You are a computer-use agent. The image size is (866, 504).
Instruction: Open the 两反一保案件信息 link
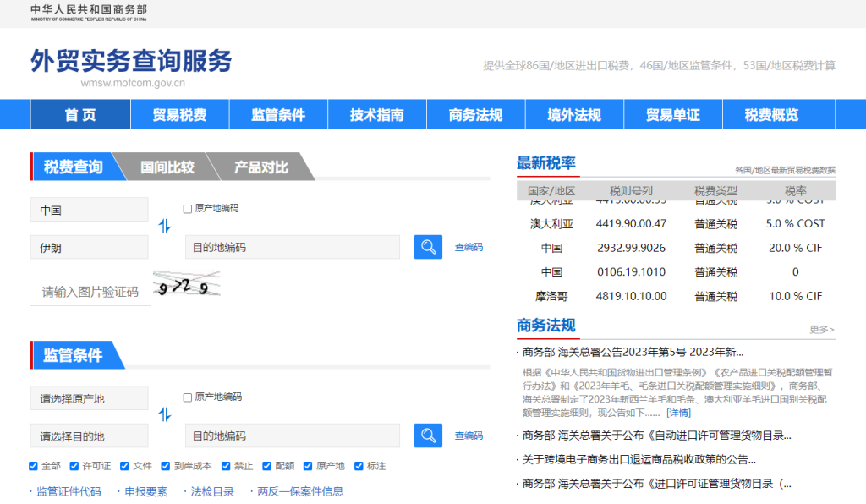(300, 491)
